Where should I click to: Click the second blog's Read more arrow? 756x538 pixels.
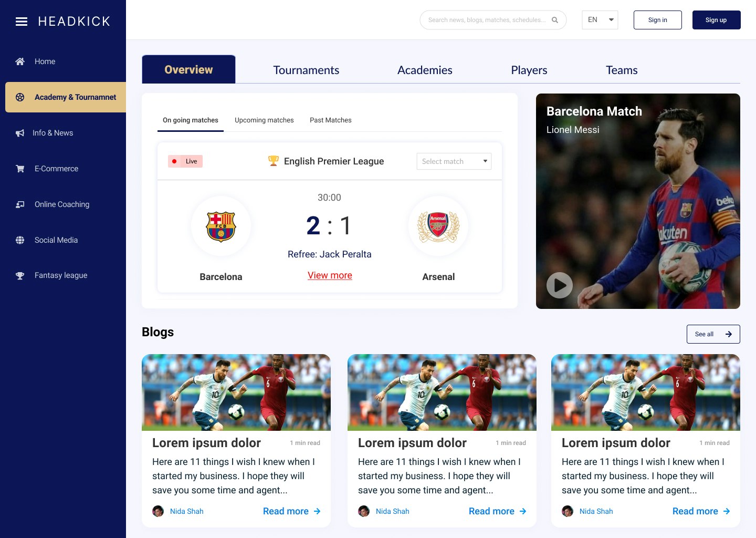[x=523, y=511]
